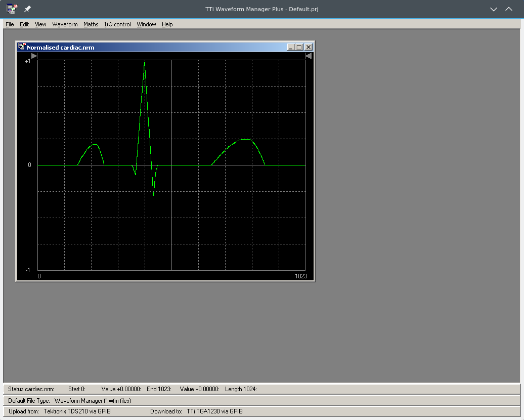Image resolution: width=524 pixels, height=420 pixels.
Task: Click the downward chevron in main title bar
Action: (x=494, y=9)
